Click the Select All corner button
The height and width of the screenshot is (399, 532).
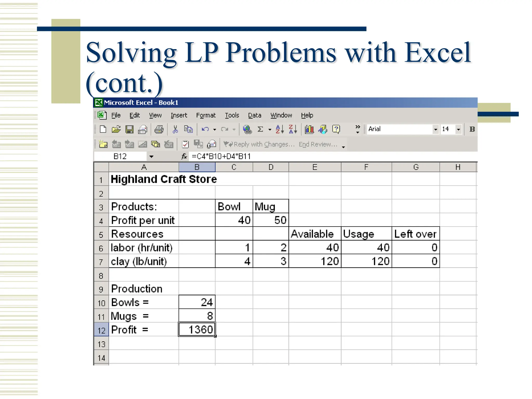click(x=101, y=167)
